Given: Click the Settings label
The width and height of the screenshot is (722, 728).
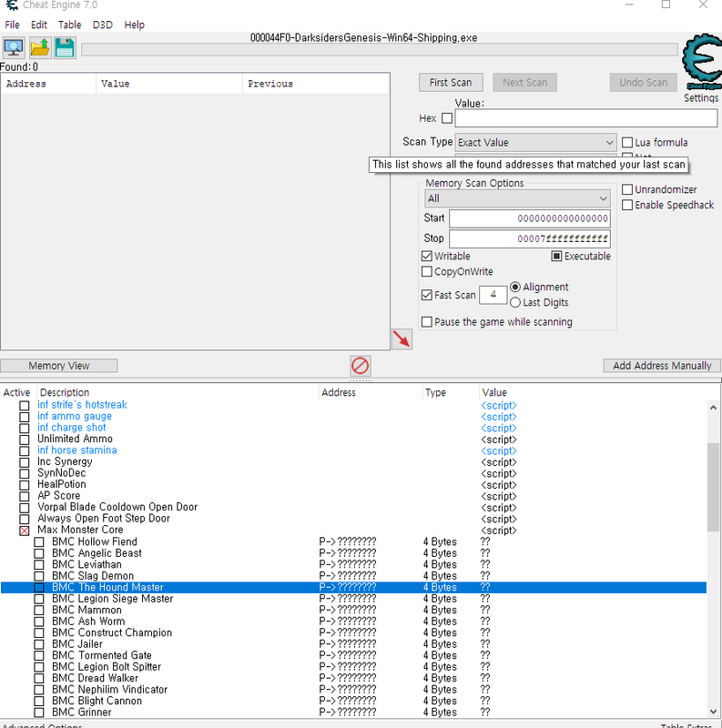Looking at the screenshot, I should point(701,98).
